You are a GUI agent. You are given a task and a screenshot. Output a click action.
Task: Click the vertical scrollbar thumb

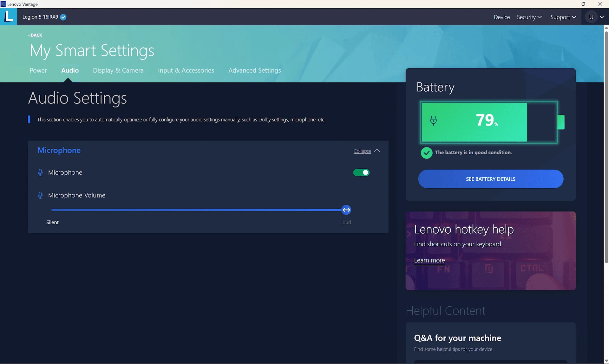606,147
